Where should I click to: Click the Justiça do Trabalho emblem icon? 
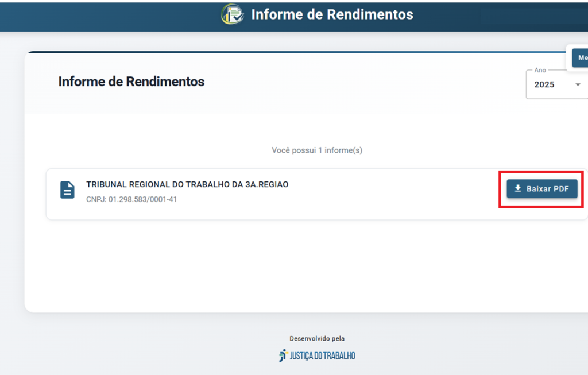tap(282, 355)
